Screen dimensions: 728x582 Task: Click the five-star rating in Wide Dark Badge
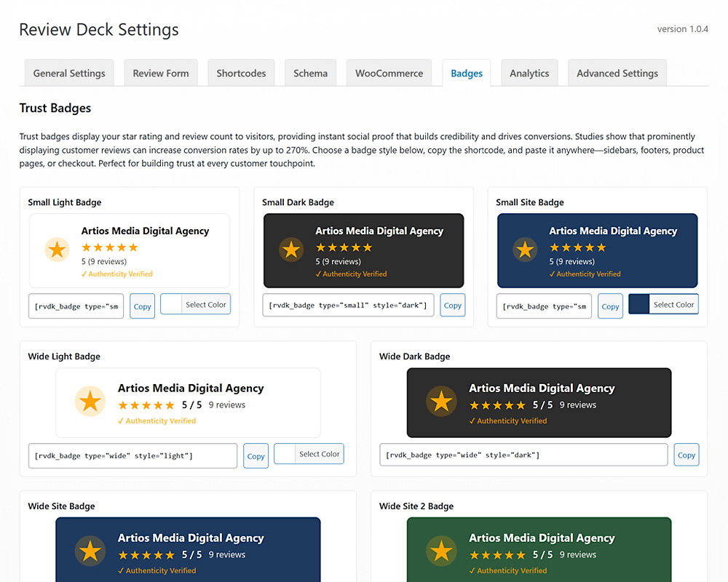(498, 405)
